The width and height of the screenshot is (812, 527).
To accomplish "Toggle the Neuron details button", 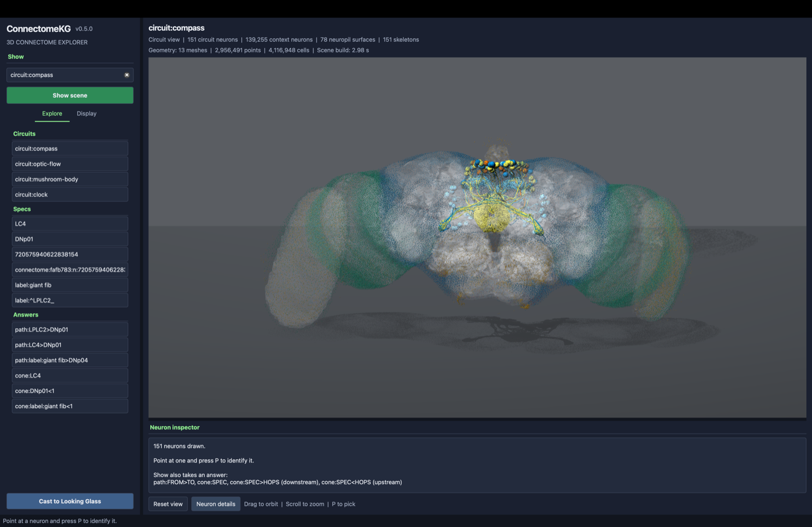I will tap(216, 504).
